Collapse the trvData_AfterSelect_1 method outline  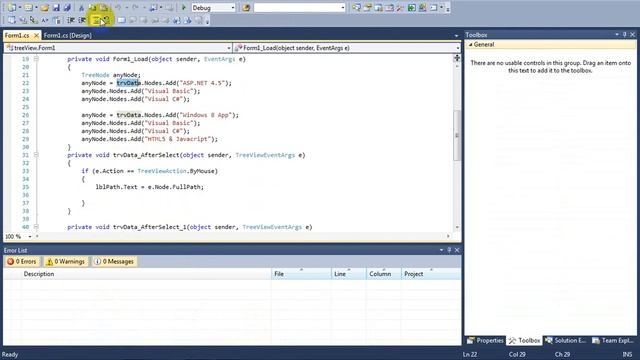[x=36, y=227]
